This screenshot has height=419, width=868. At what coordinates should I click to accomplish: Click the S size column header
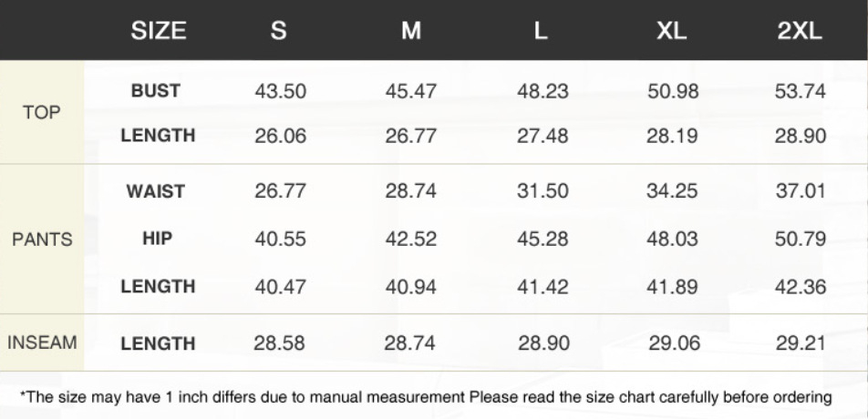(278, 30)
